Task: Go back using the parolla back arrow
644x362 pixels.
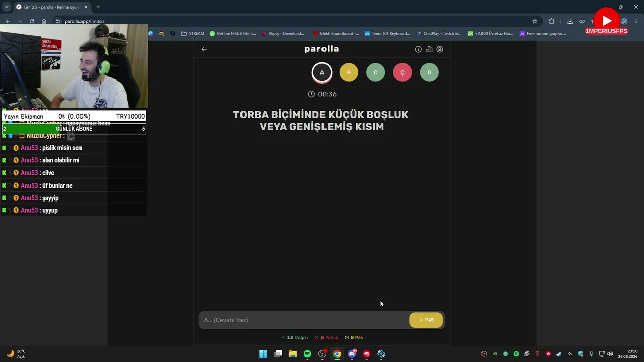Action: pos(204,49)
